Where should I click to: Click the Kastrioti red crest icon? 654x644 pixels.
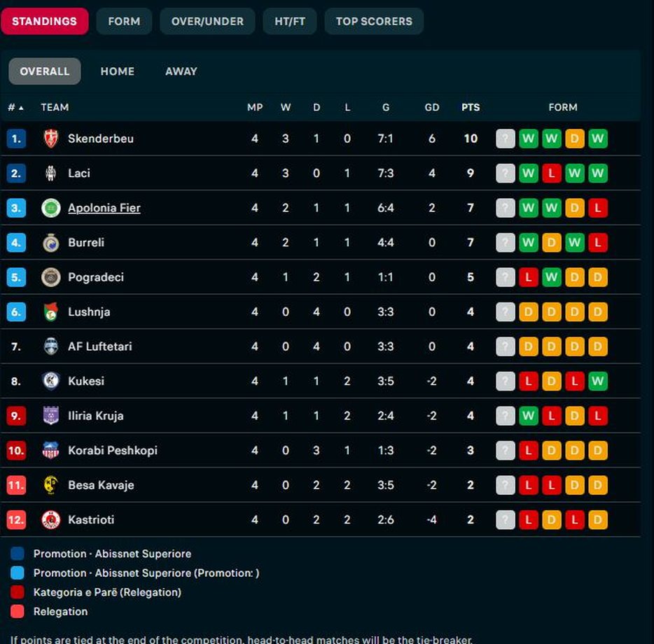pos(51,519)
